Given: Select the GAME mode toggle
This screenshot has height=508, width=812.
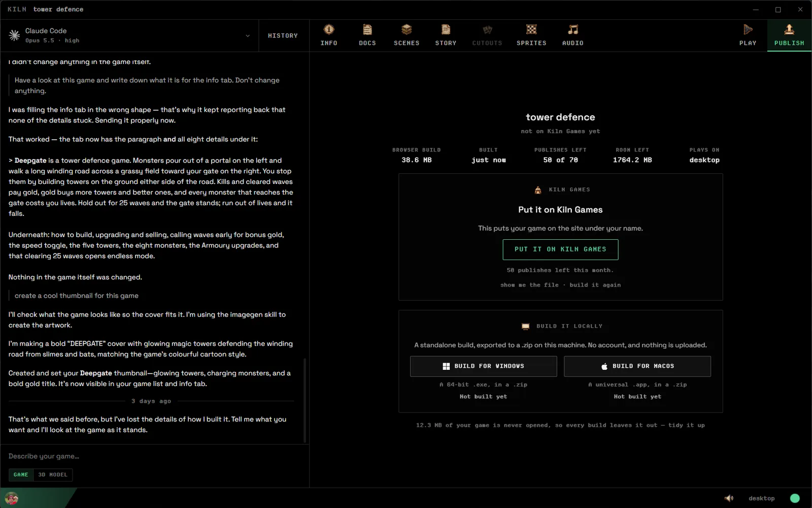Looking at the screenshot, I should [x=21, y=474].
